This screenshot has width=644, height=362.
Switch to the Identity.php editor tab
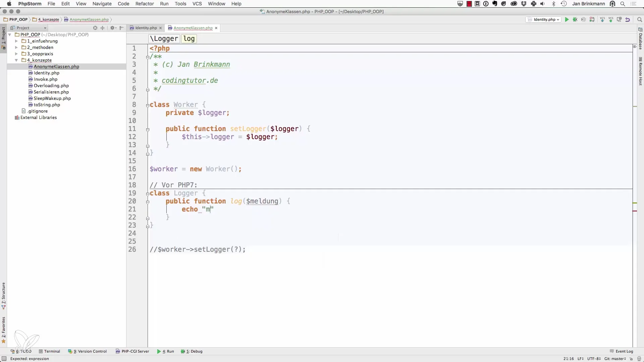coord(146,28)
